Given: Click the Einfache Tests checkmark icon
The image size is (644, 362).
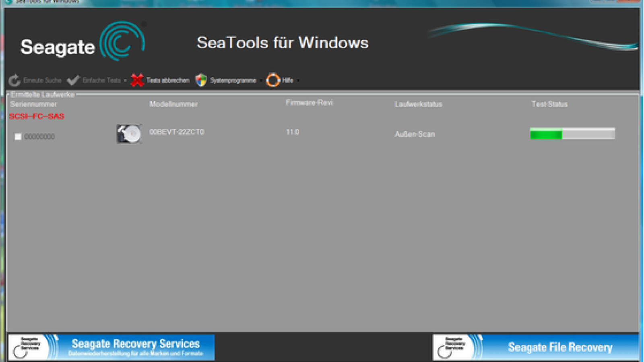Looking at the screenshot, I should (73, 80).
